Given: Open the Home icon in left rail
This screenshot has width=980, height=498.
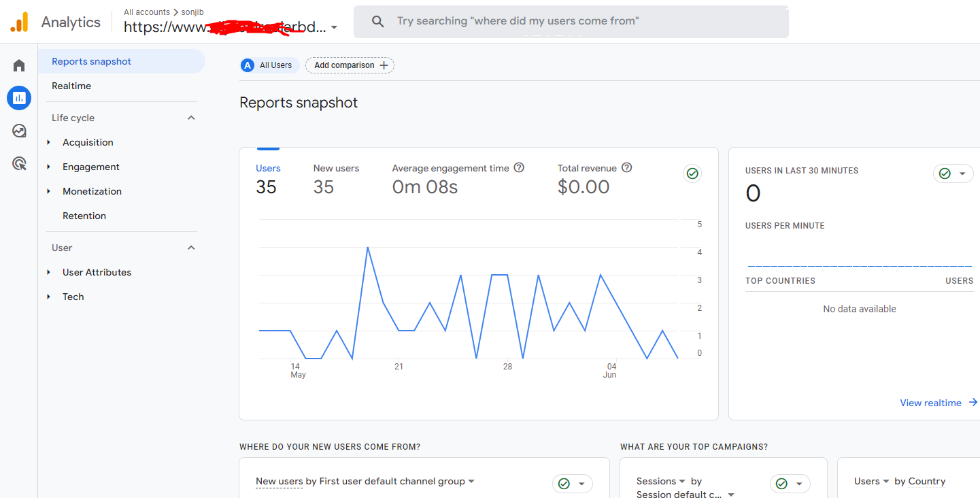Looking at the screenshot, I should pyautogui.click(x=19, y=65).
